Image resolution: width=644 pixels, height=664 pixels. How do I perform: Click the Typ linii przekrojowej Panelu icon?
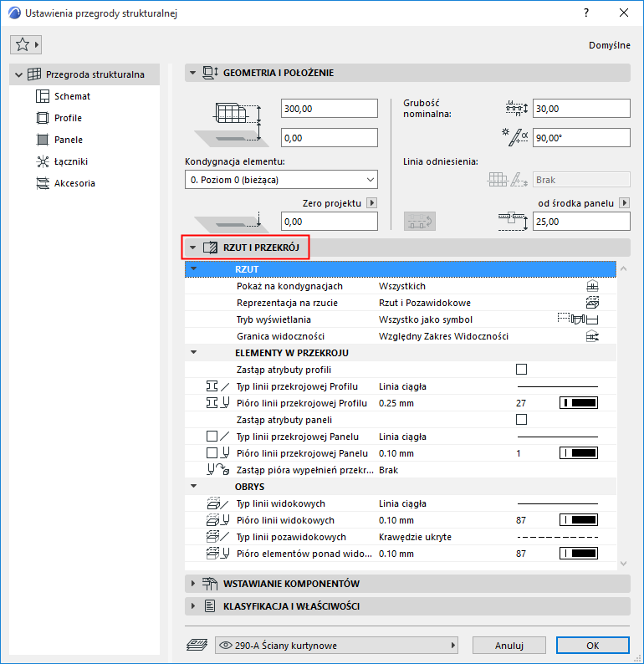[x=217, y=437]
